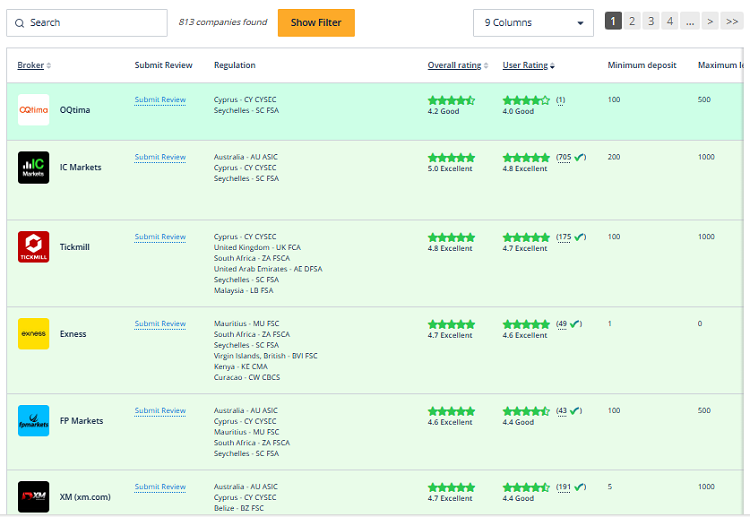This screenshot has height=517, width=750.
Task: Open the Tickmill broker logo
Action: click(x=33, y=247)
